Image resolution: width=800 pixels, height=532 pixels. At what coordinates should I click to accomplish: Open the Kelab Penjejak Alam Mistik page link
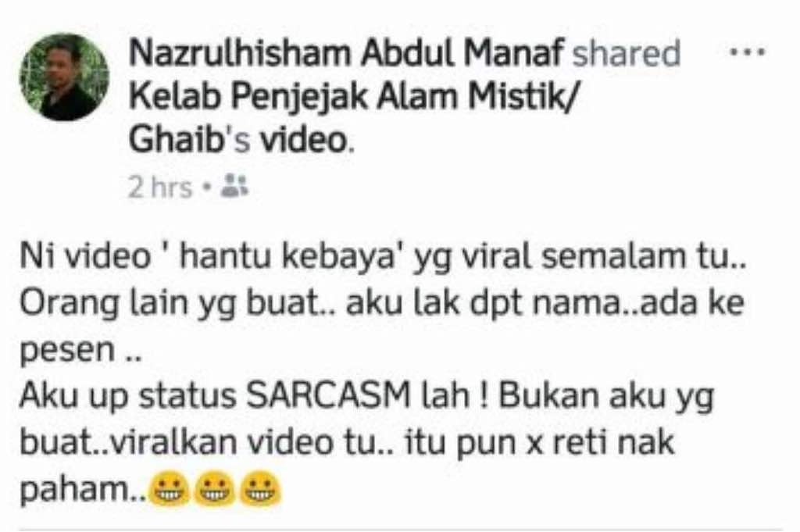(355, 96)
